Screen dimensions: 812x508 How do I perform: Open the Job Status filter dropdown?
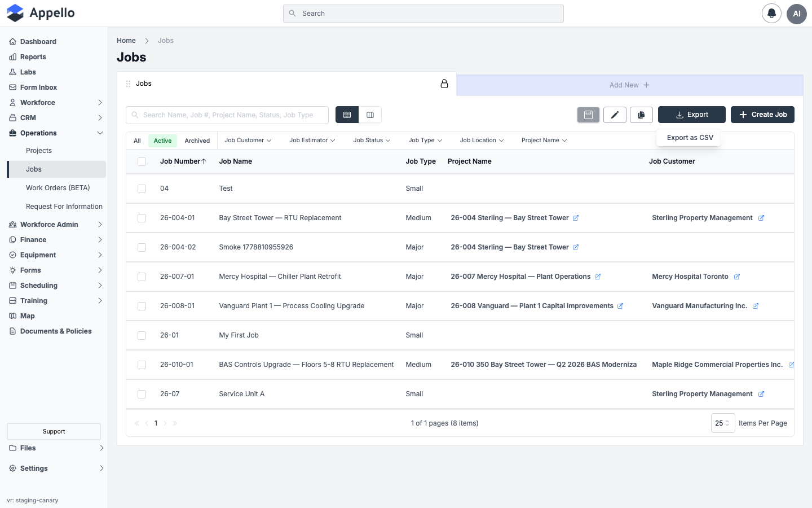(372, 141)
